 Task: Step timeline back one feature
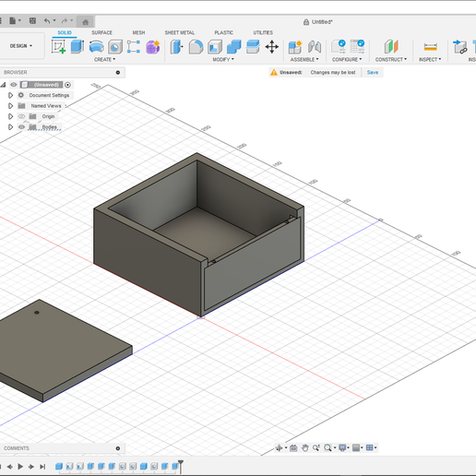tap(10, 467)
